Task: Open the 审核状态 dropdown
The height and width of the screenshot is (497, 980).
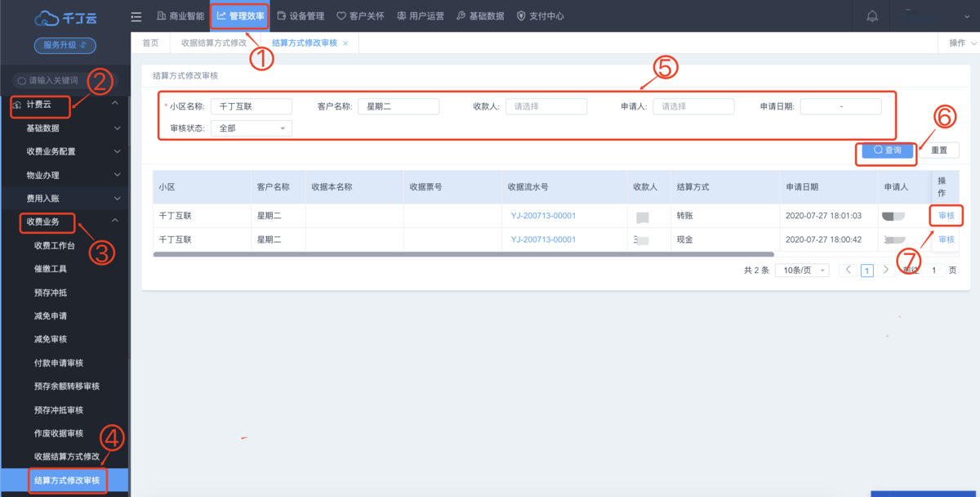Action: (x=251, y=128)
